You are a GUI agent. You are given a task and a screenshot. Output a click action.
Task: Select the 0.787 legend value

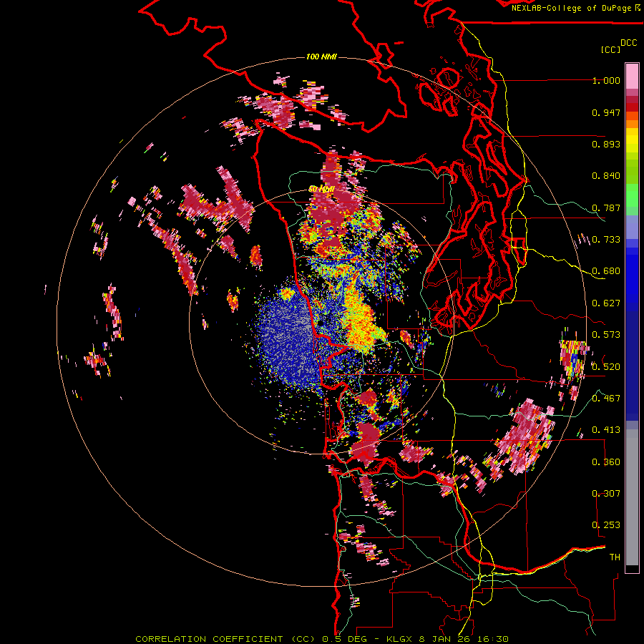[x=606, y=208]
